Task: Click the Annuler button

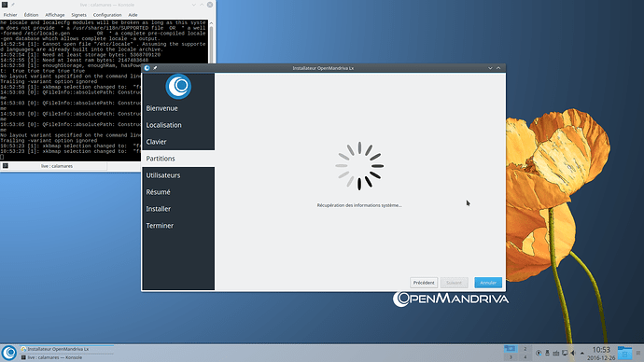Action: [x=488, y=283]
